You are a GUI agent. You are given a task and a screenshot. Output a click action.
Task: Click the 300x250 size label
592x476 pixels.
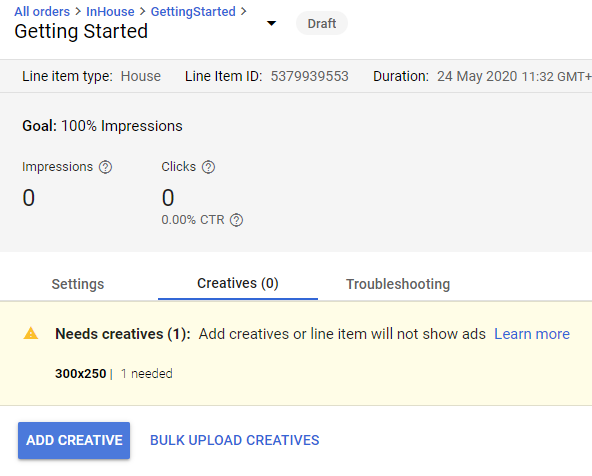click(x=81, y=373)
